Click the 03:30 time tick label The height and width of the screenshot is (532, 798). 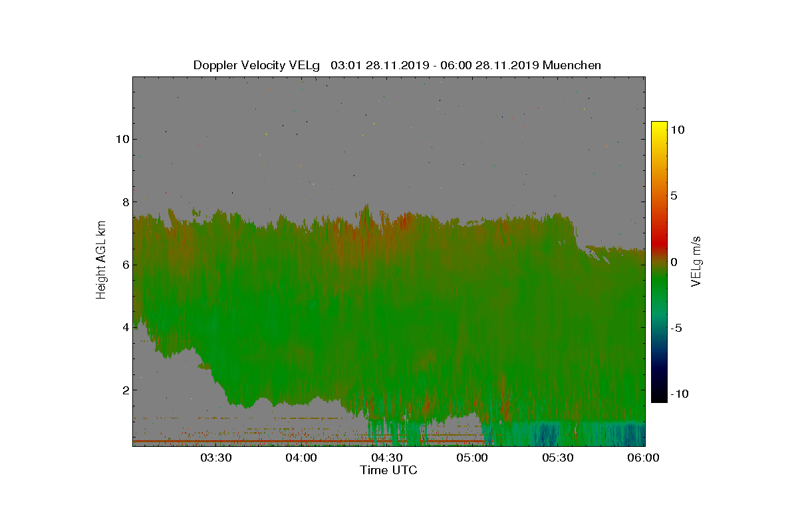[216, 458]
